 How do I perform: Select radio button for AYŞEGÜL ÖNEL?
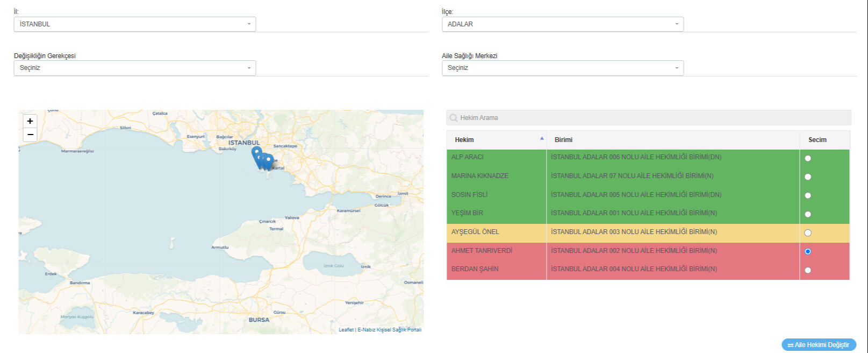(808, 233)
